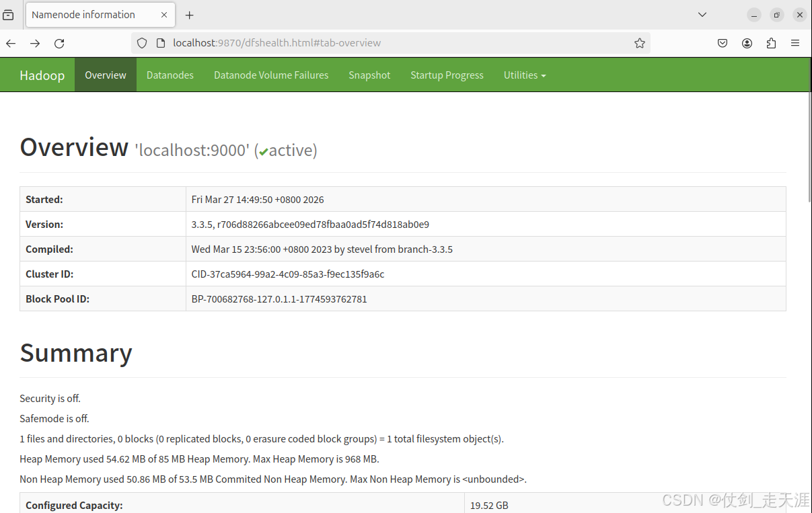
Task: Open the extensions puzzle icon
Action: (771, 43)
